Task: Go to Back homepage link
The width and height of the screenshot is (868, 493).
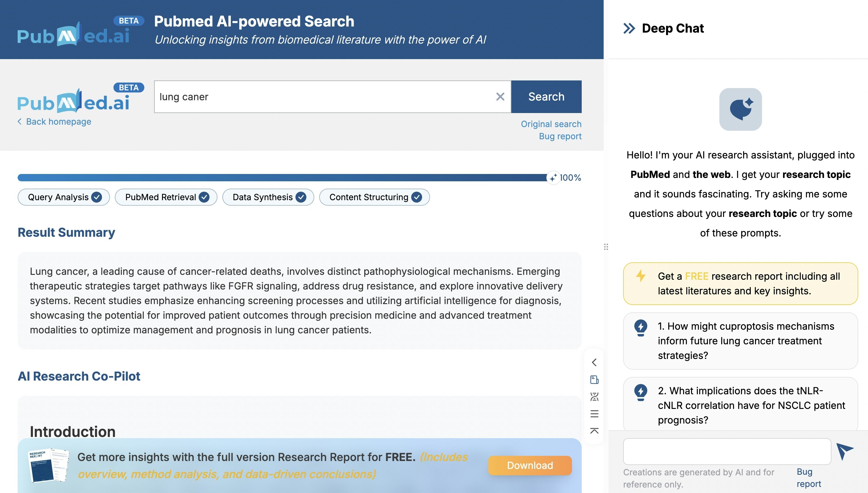Action: [55, 122]
